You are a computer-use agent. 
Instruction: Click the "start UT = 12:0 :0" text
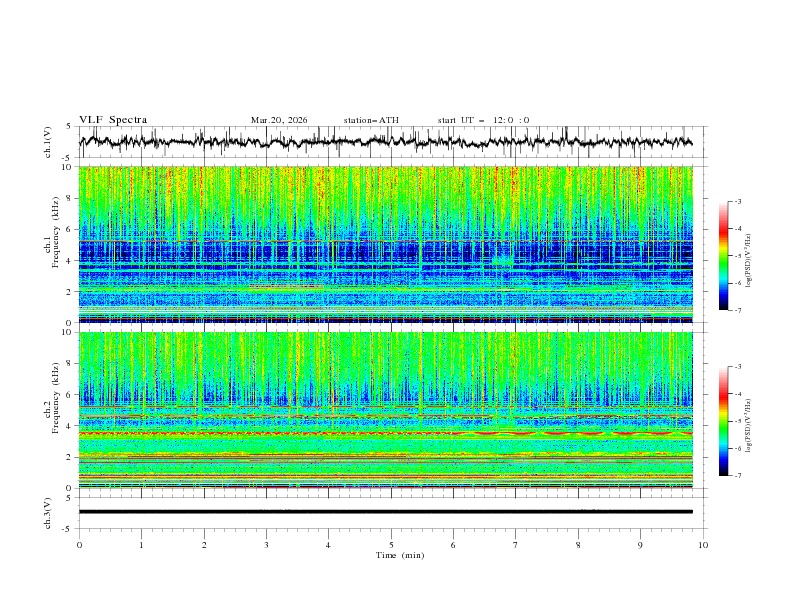[483, 120]
